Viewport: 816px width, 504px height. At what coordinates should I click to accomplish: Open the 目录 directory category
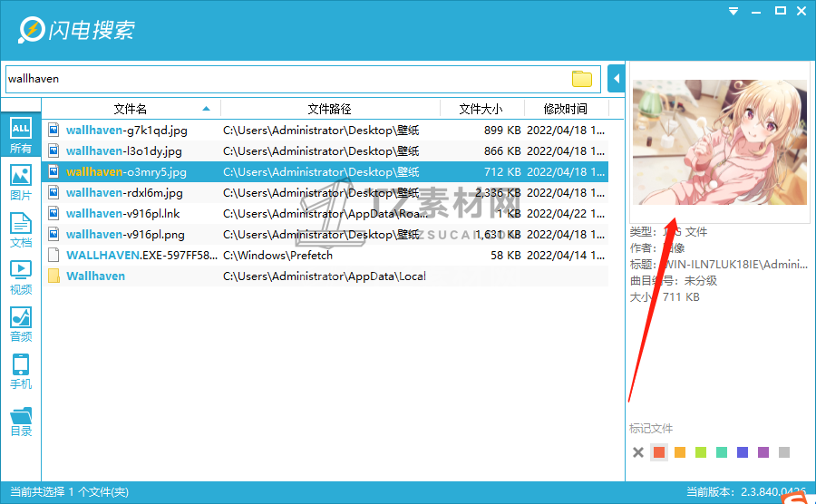point(21,422)
